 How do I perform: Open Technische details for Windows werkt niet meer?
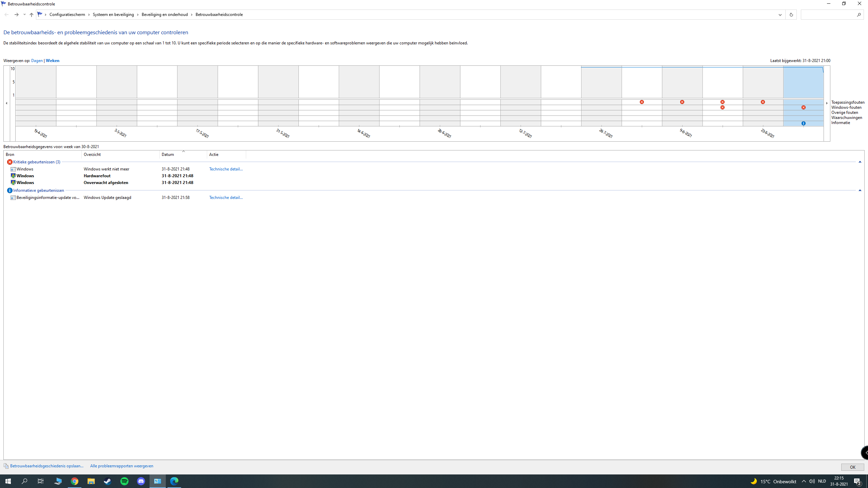coord(226,169)
